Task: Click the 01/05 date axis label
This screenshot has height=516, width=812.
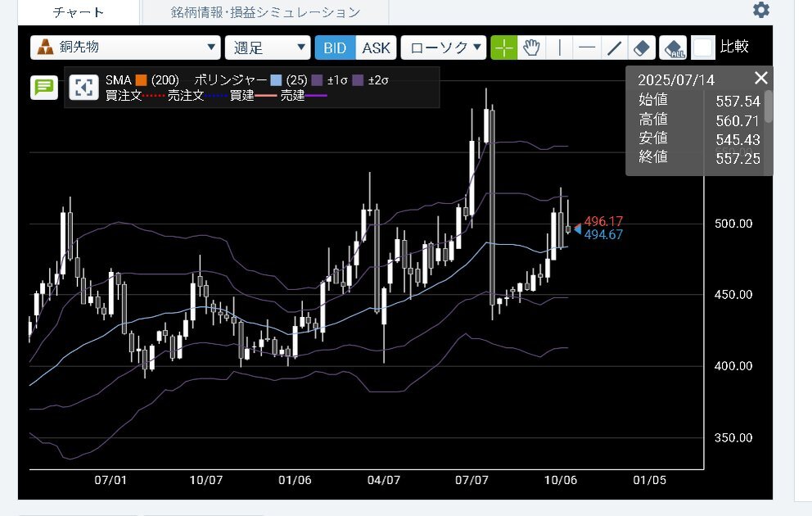Action: (x=650, y=480)
